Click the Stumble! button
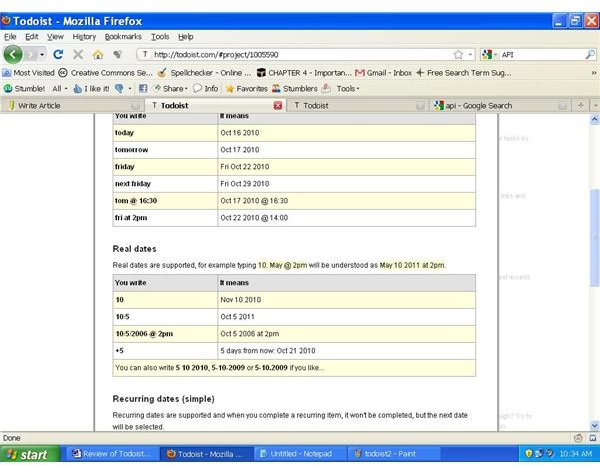 (x=24, y=89)
